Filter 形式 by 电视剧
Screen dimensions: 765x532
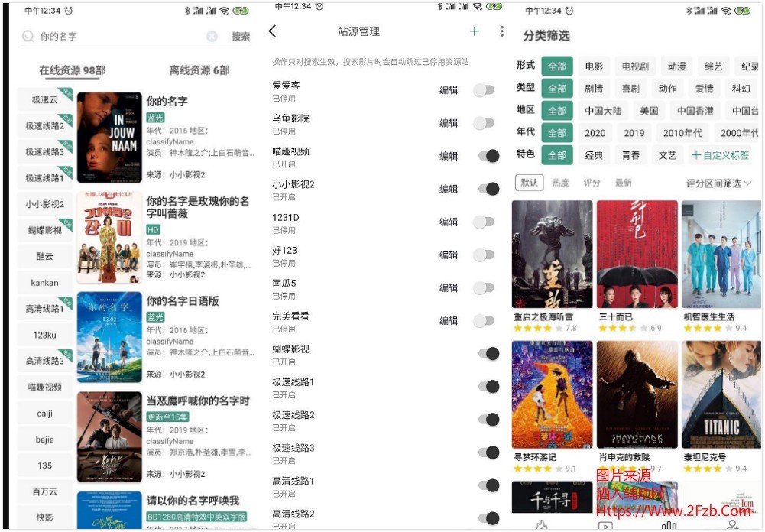point(635,66)
